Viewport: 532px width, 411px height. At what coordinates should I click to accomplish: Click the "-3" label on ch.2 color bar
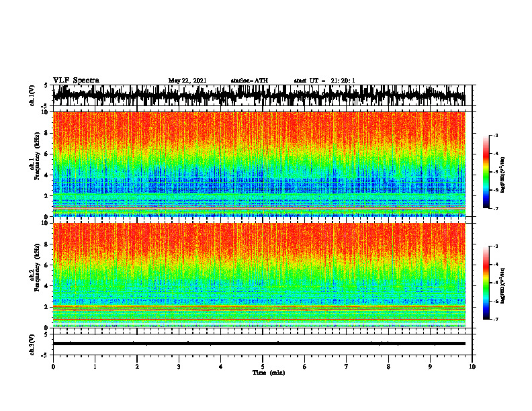tap(496, 246)
